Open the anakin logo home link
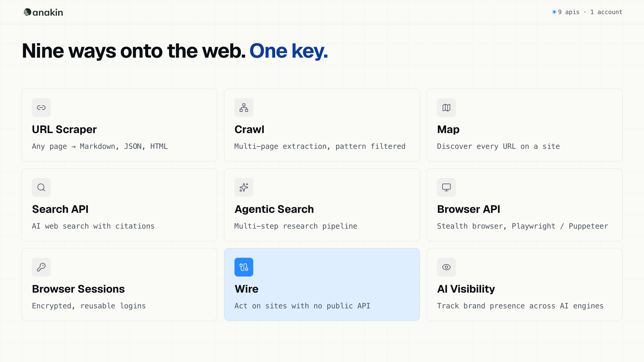 (43, 12)
